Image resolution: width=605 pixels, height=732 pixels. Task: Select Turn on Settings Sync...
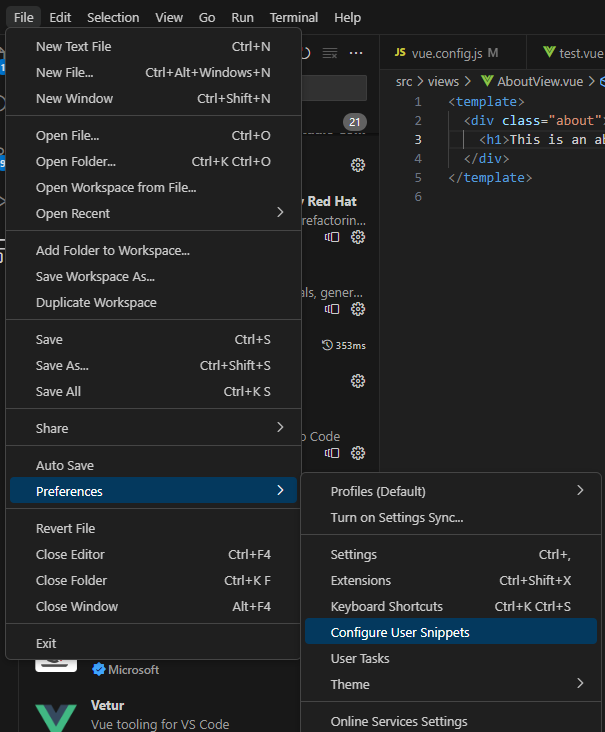451,517
